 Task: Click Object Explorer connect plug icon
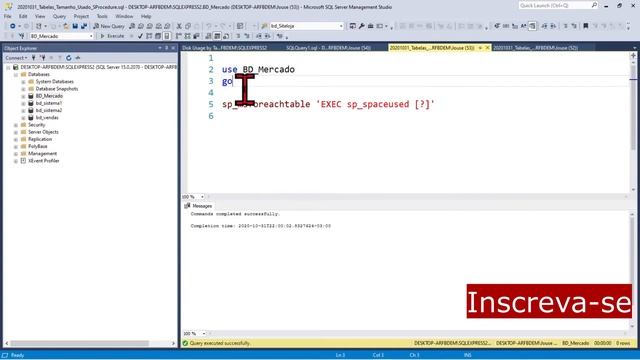click(34, 58)
